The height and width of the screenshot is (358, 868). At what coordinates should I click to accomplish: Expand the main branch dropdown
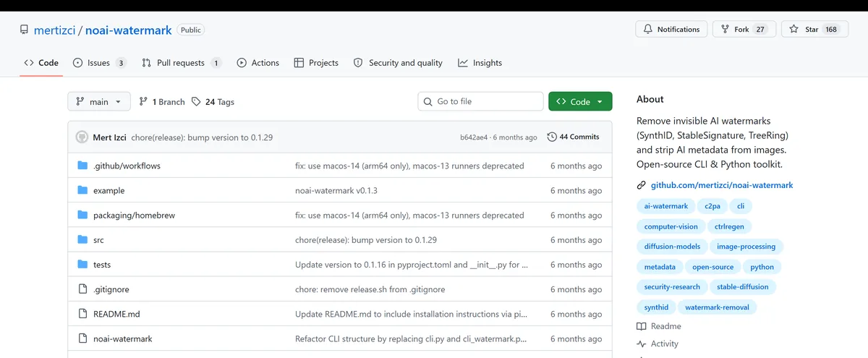pos(99,102)
